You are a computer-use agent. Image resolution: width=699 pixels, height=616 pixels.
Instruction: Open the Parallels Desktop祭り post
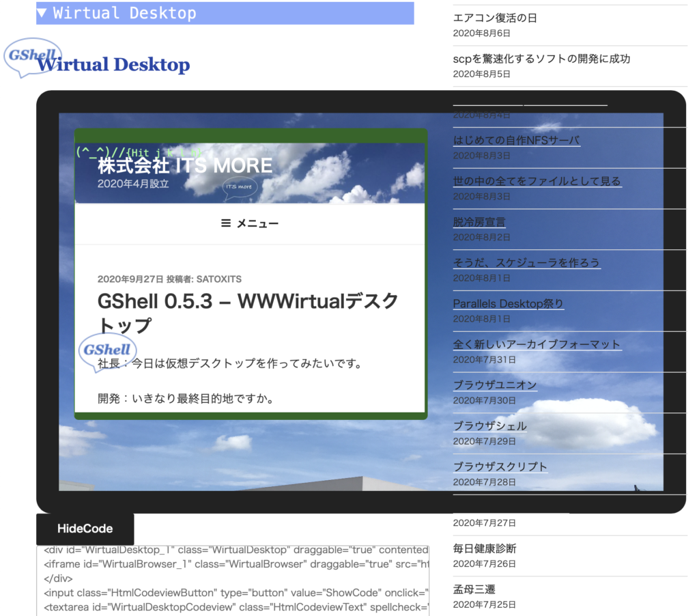[x=508, y=304]
